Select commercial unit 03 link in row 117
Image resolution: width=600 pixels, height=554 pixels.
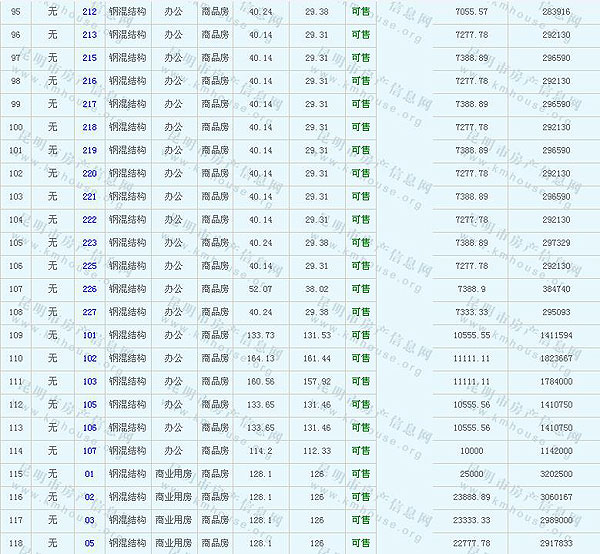coord(90,520)
